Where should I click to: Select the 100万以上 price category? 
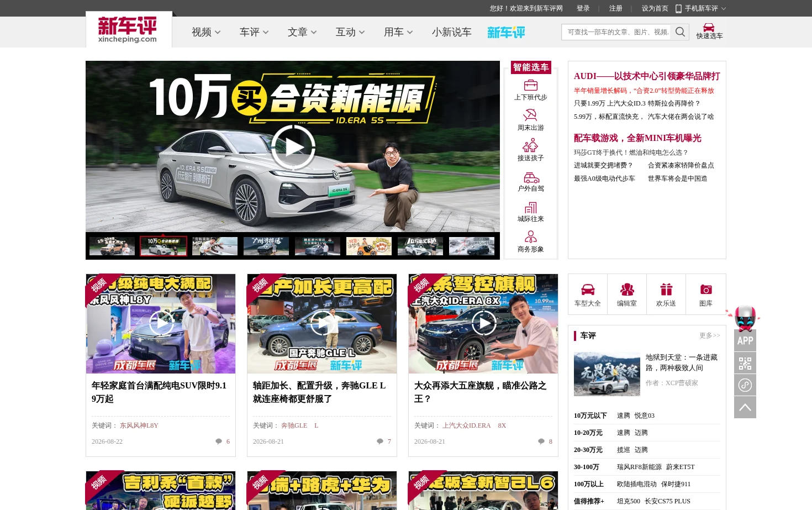pyautogui.click(x=589, y=484)
